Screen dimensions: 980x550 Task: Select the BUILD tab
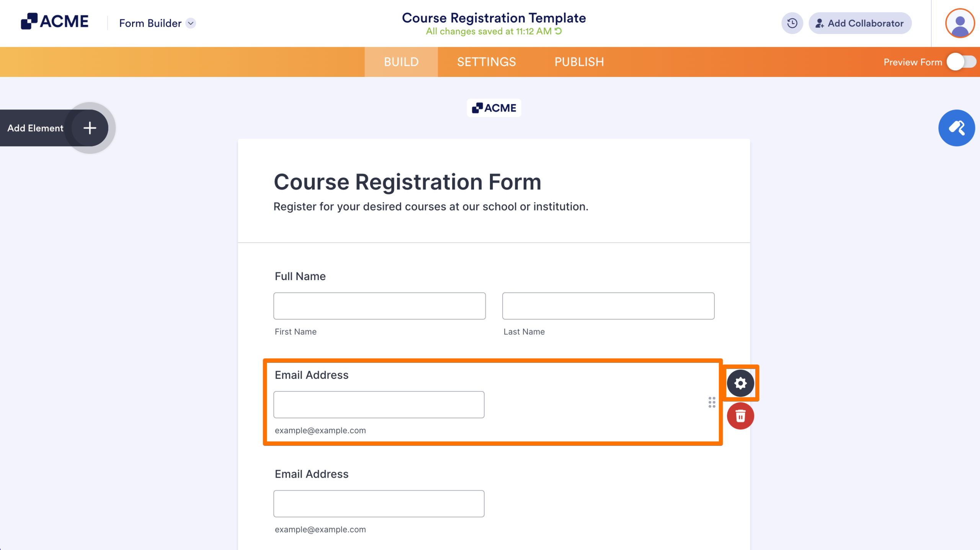(x=401, y=62)
